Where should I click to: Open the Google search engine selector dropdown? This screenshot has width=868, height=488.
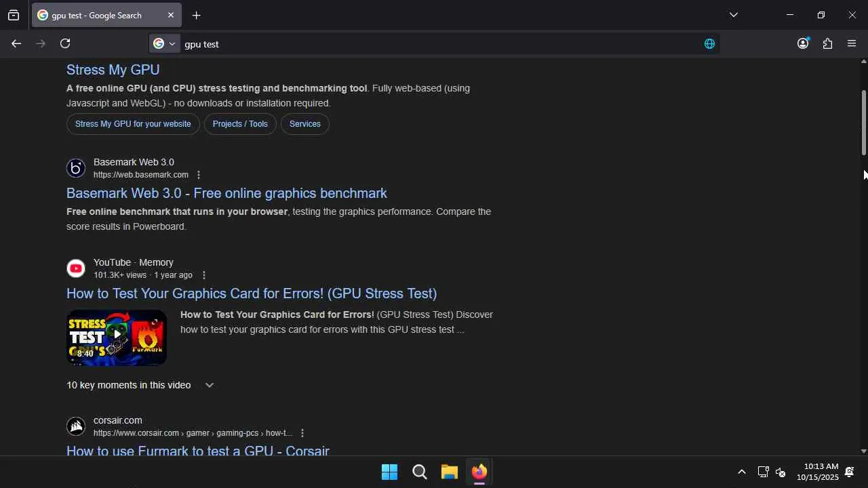(x=164, y=43)
